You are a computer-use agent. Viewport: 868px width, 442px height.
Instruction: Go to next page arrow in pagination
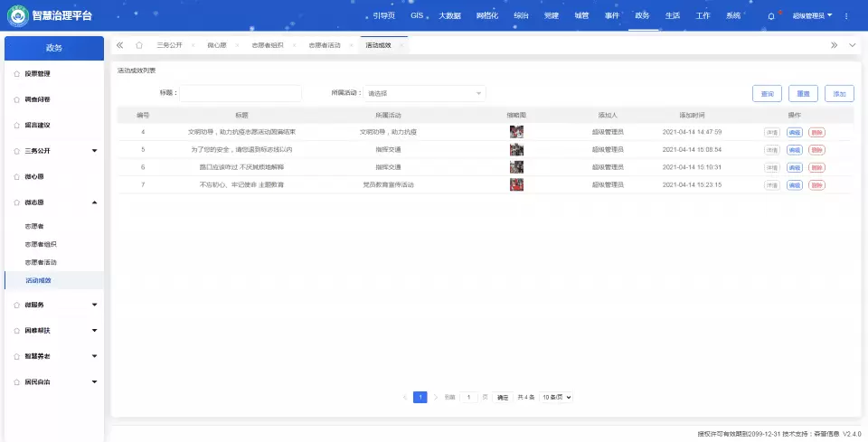(x=436, y=397)
